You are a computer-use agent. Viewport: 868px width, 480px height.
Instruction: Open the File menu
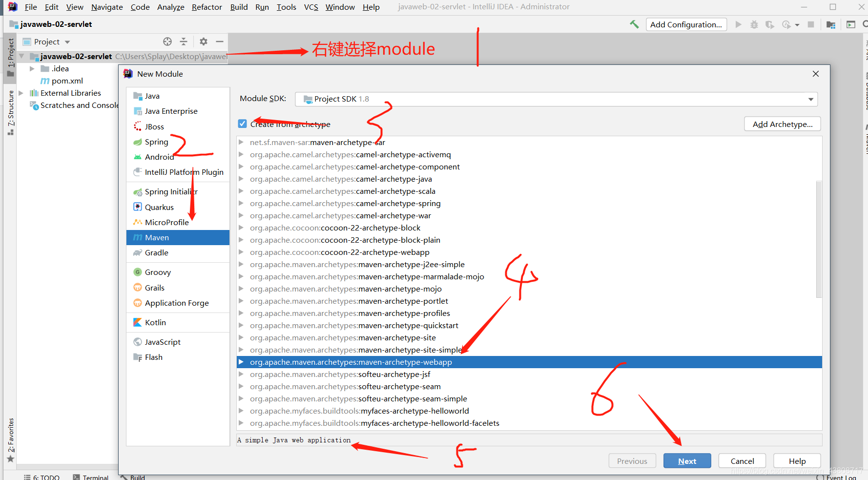pyautogui.click(x=31, y=7)
